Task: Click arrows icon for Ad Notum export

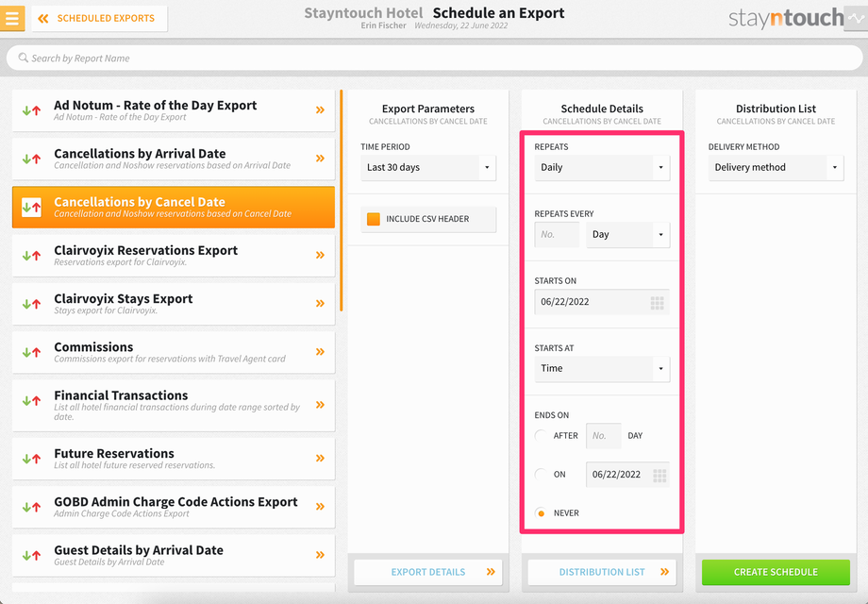Action: pos(31,110)
